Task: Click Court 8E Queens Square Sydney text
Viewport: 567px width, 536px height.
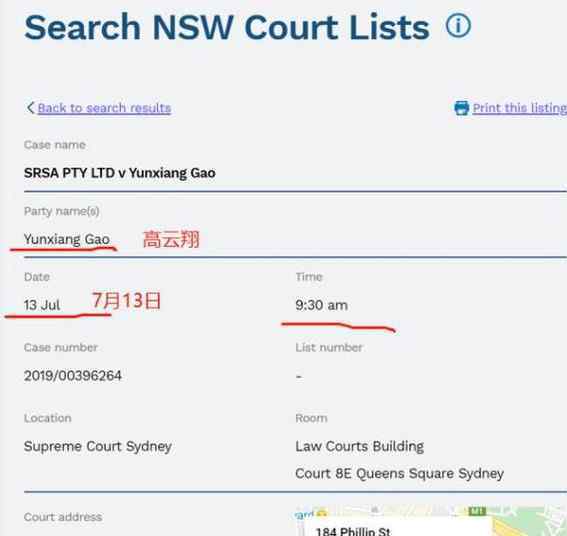Action: click(x=400, y=473)
